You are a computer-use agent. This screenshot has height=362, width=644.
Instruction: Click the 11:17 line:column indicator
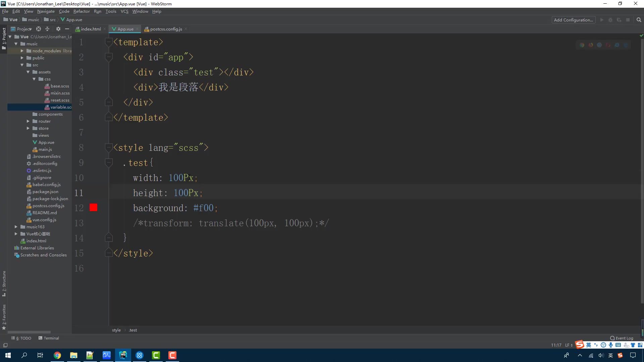tap(556, 345)
